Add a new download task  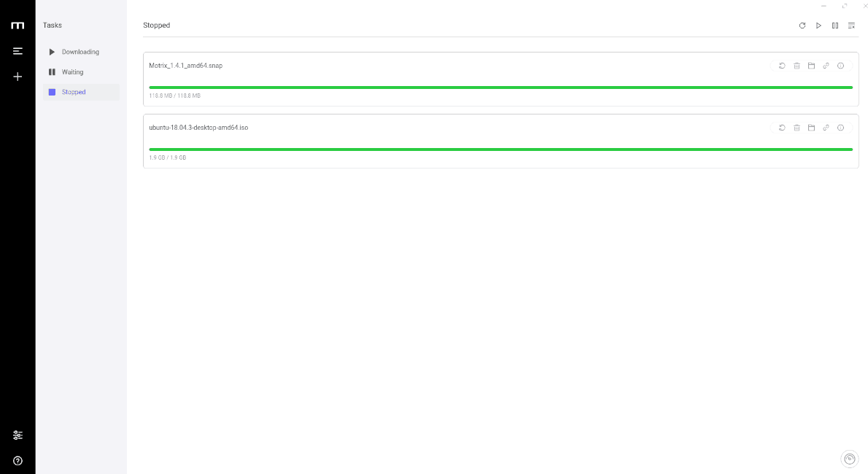(18, 77)
